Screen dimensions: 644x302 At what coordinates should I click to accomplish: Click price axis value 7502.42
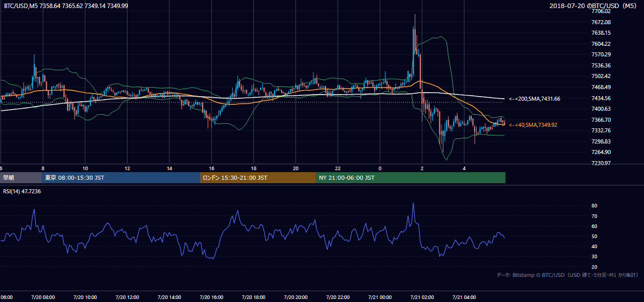point(601,76)
